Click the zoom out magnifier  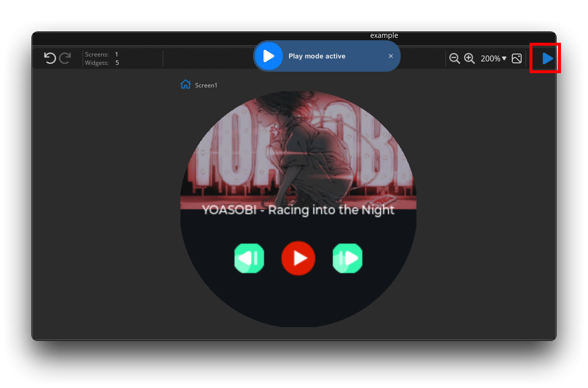(454, 58)
